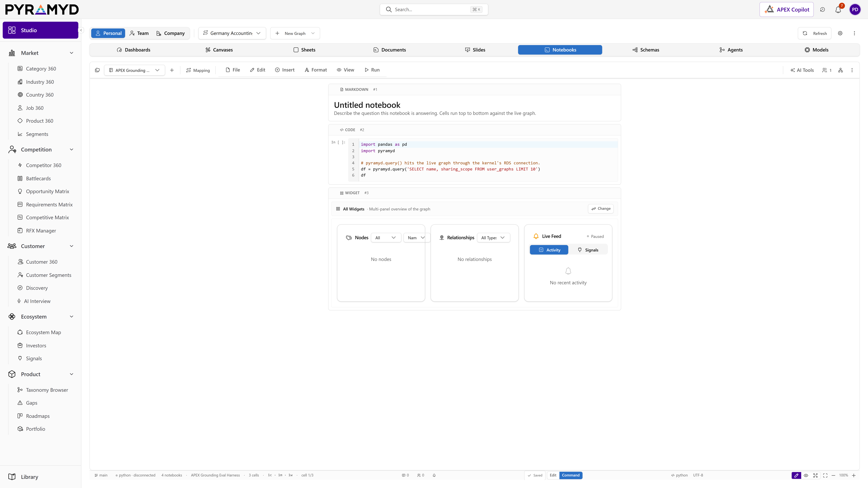Click the viewers count icon in status bar
The image size is (868, 488).
click(421, 475)
